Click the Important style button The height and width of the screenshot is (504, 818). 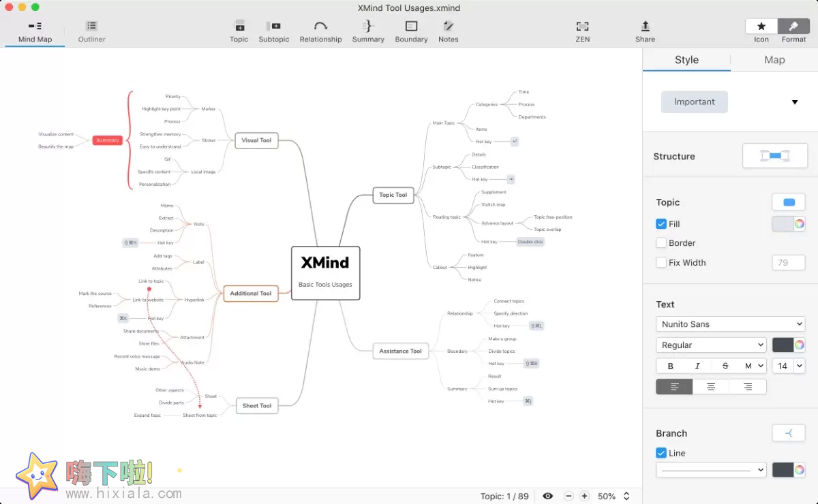(694, 102)
